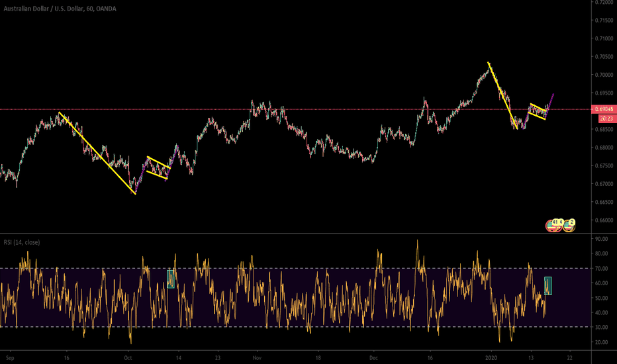Click the economic event badge labeled 4

pyautogui.click(x=561, y=223)
